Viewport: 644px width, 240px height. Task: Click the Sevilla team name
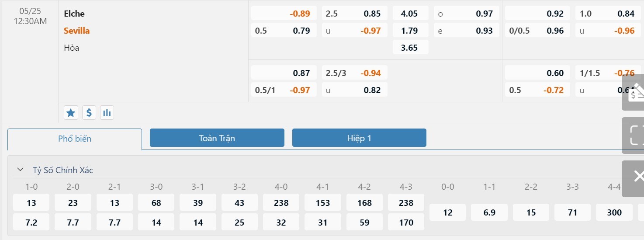pyautogui.click(x=77, y=31)
